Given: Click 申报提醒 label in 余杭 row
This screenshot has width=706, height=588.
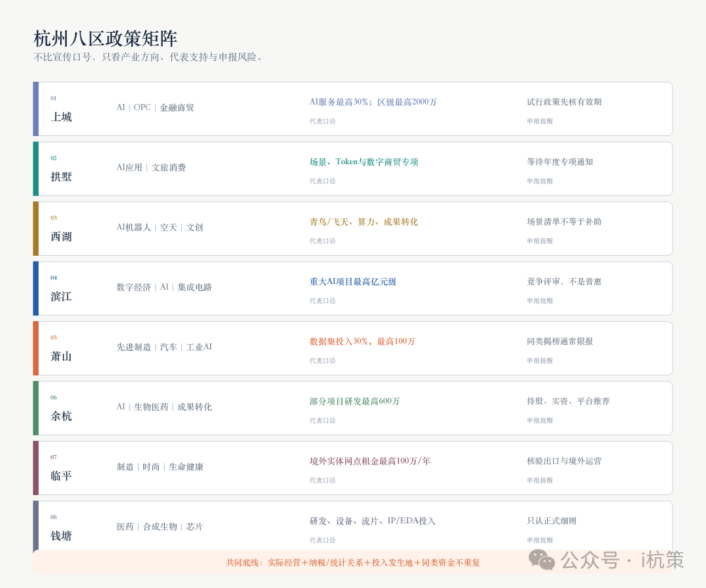Looking at the screenshot, I should [x=540, y=421].
